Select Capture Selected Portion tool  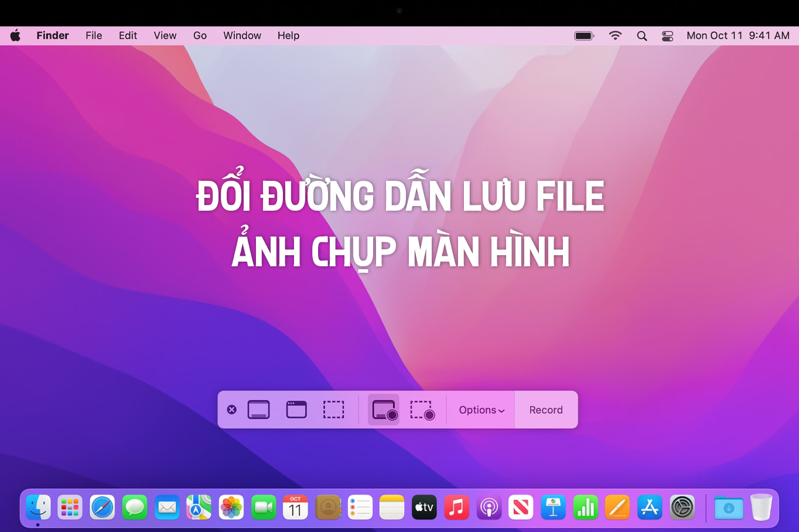[x=334, y=410]
